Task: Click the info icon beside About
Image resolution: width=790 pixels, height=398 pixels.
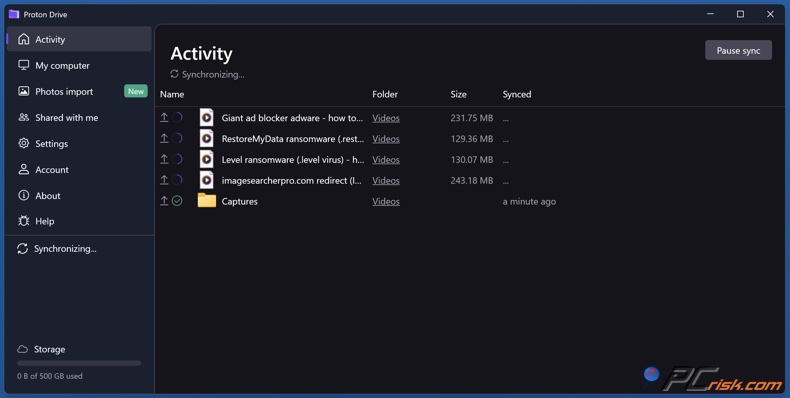Action: click(24, 195)
